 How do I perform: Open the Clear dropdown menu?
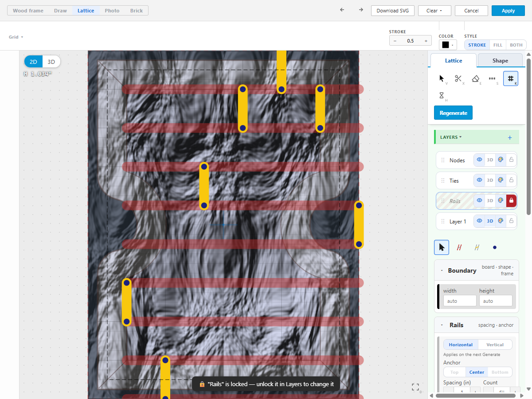point(434,11)
